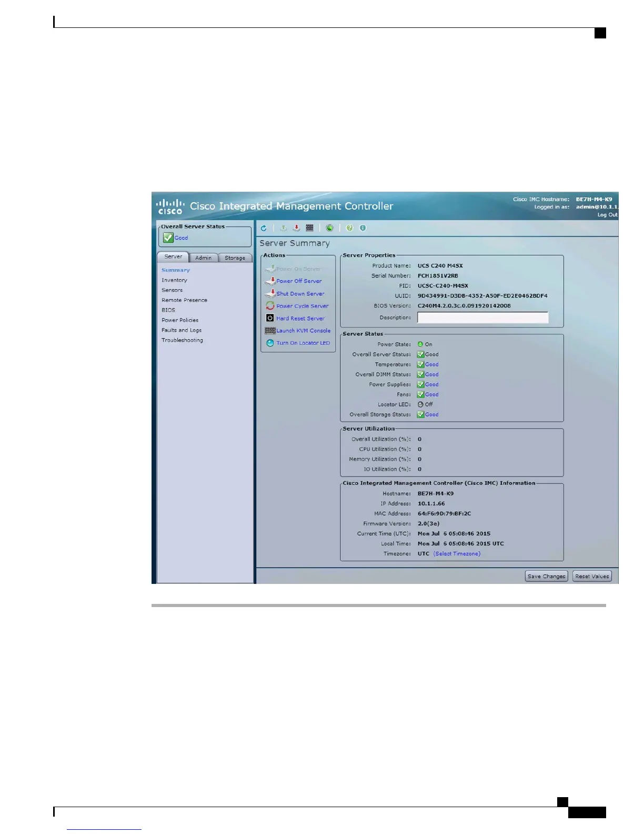The width and height of the screenshot is (644, 834).
Task: Click the Temperature Good link
Action: 432,364
